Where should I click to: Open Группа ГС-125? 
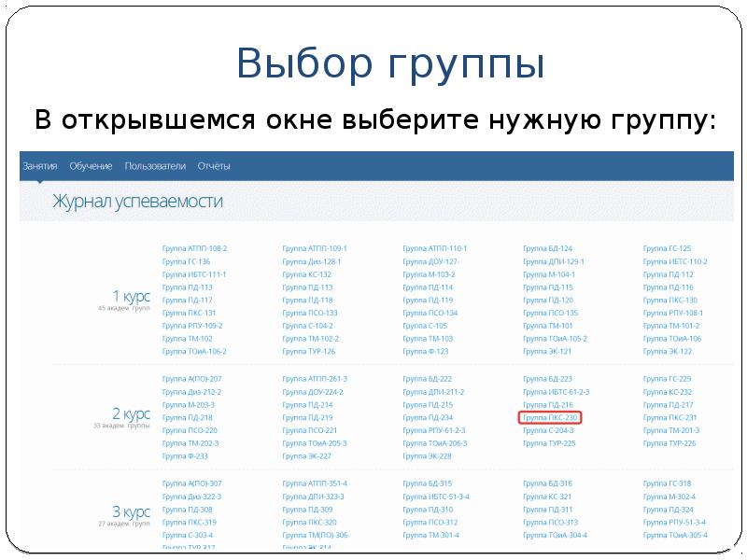point(668,246)
